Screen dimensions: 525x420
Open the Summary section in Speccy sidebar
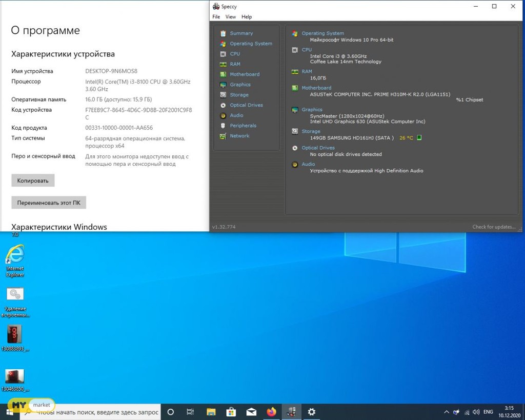pos(241,33)
